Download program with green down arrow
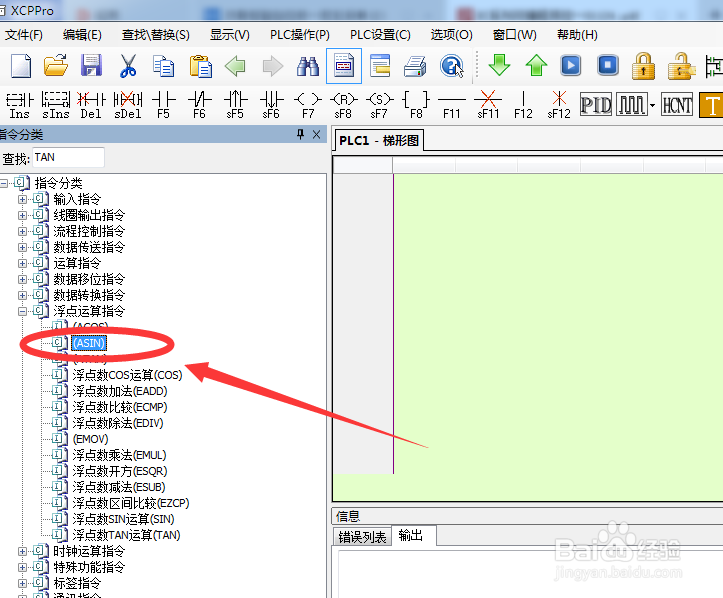 tap(499, 65)
